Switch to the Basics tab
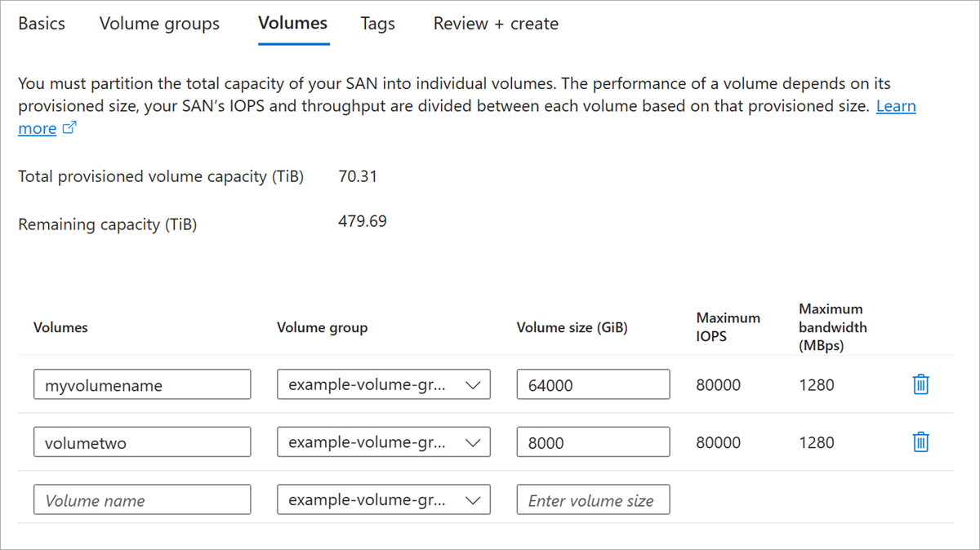Screen dimensions: 980x550 point(42,24)
